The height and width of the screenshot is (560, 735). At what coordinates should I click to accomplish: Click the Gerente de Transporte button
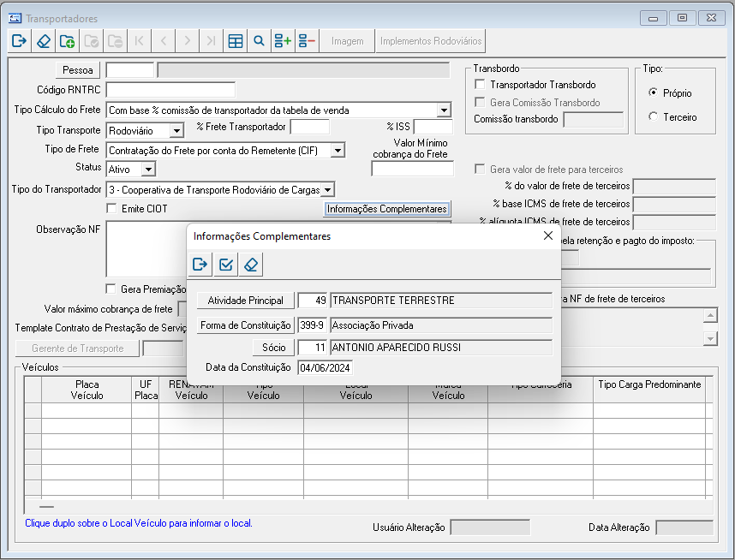(78, 349)
